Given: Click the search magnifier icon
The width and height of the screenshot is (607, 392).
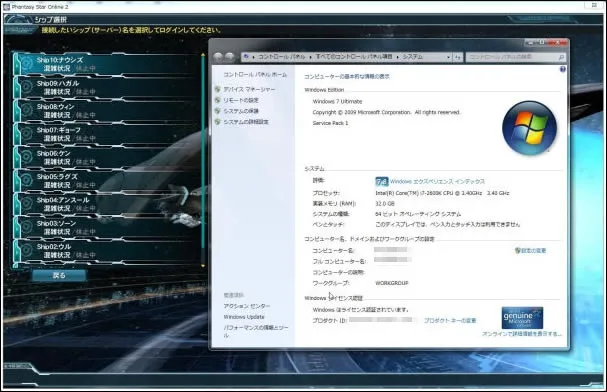Looking at the screenshot, I should 561,57.
